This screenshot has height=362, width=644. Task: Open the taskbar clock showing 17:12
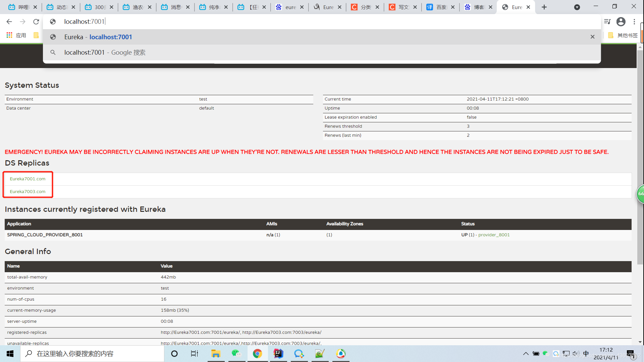[x=606, y=354]
